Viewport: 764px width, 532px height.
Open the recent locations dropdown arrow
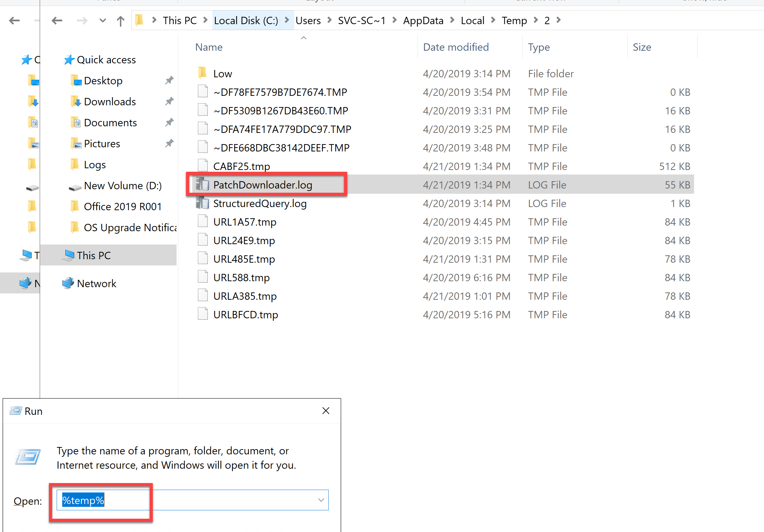[102, 20]
